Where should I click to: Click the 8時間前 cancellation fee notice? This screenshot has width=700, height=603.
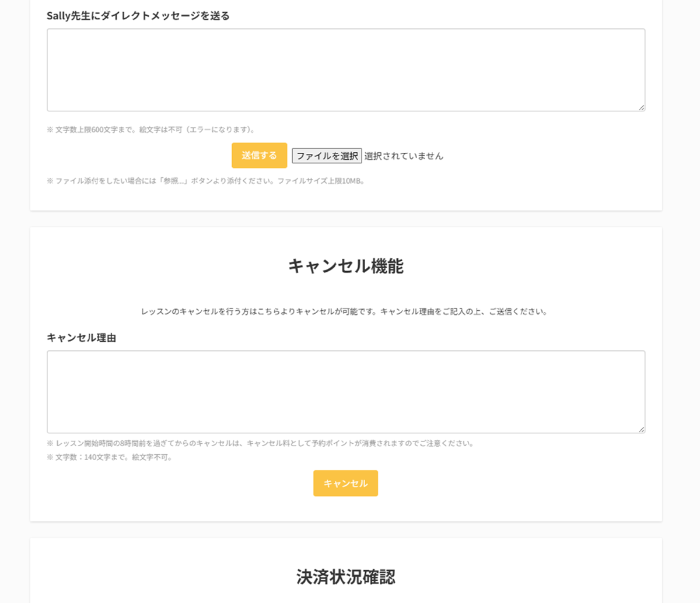coord(260,443)
